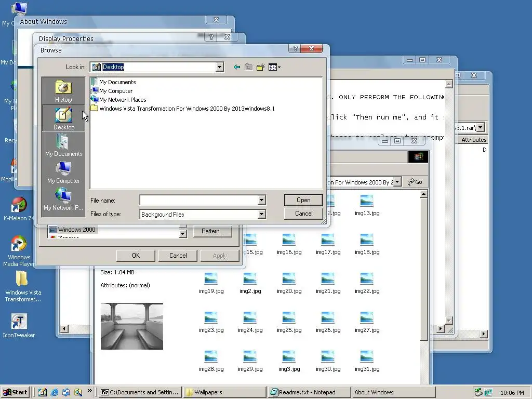Select img2.jpg in Wallpapers window

coord(250,283)
